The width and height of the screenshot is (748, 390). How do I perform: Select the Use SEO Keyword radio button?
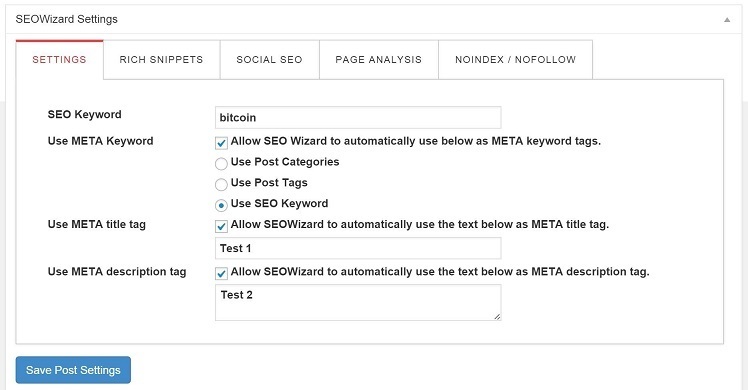(221, 205)
